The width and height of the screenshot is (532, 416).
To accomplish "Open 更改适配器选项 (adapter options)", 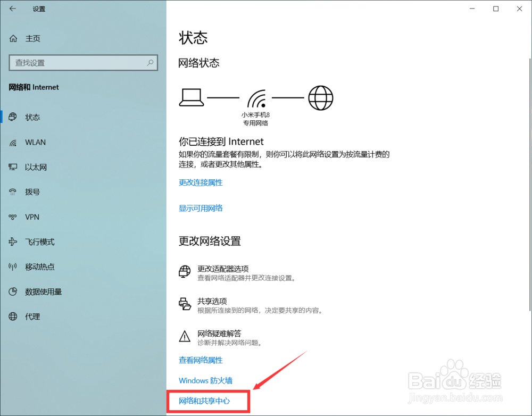I will tap(223, 269).
